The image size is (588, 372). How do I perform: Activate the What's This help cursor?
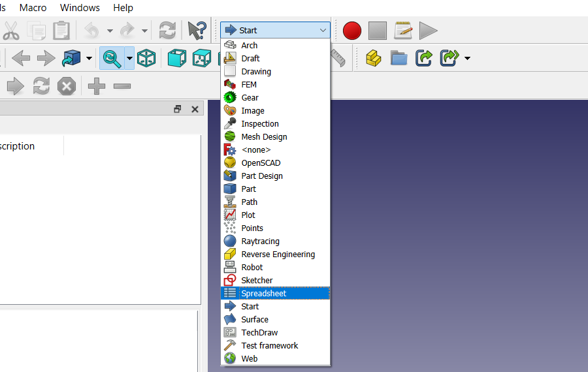click(197, 31)
